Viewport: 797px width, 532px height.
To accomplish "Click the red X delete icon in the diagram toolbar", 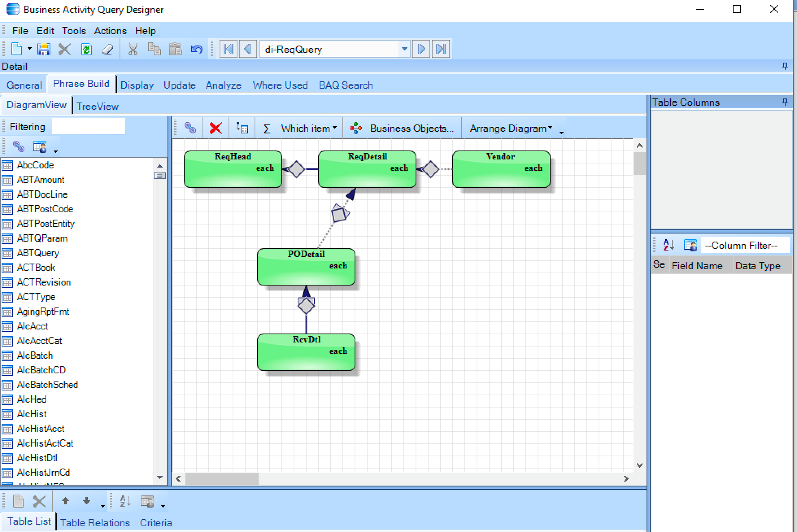I will pos(216,129).
